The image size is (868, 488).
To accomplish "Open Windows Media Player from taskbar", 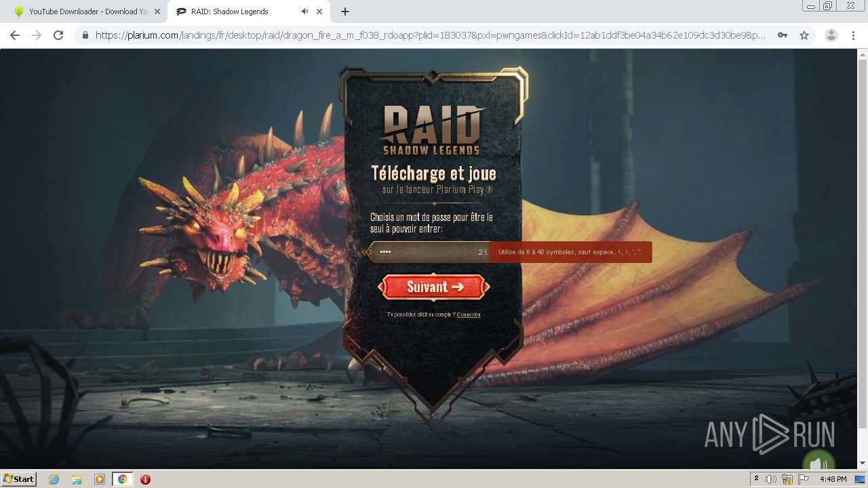I will pos(100,479).
